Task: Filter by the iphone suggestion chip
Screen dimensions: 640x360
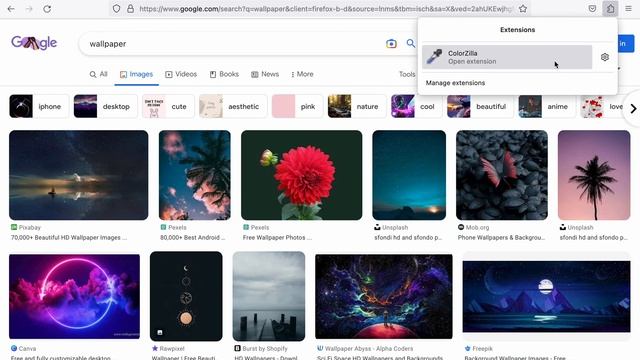Action: pos(39,107)
